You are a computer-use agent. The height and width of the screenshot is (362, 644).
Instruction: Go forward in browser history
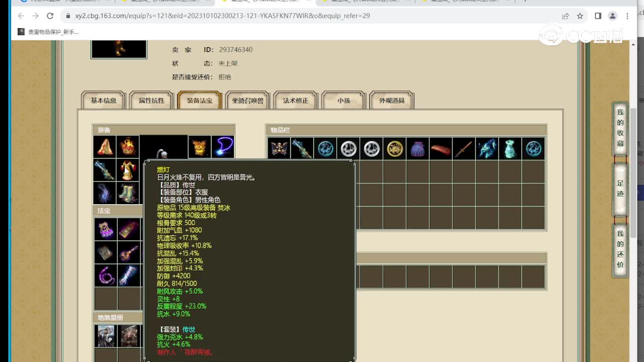coord(35,16)
